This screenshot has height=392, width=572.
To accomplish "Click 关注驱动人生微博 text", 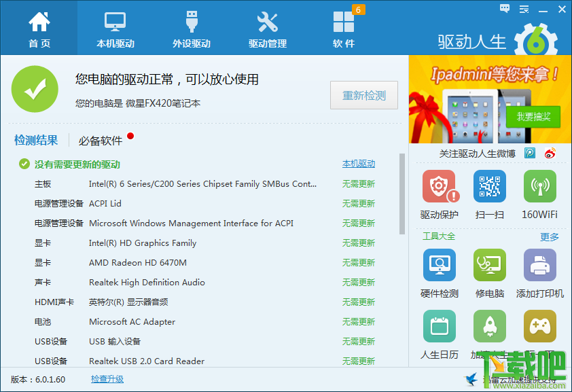I will point(477,154).
